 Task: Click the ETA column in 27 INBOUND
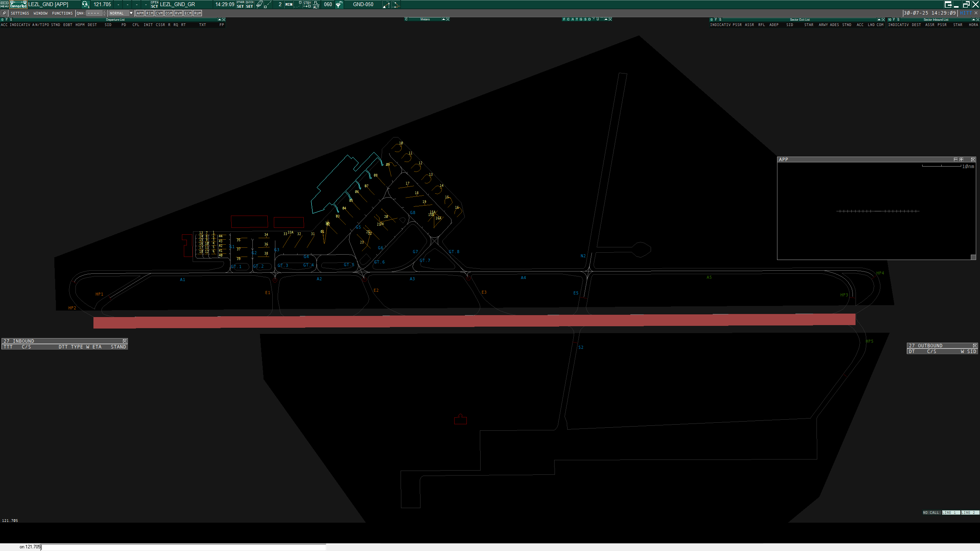coord(97,347)
